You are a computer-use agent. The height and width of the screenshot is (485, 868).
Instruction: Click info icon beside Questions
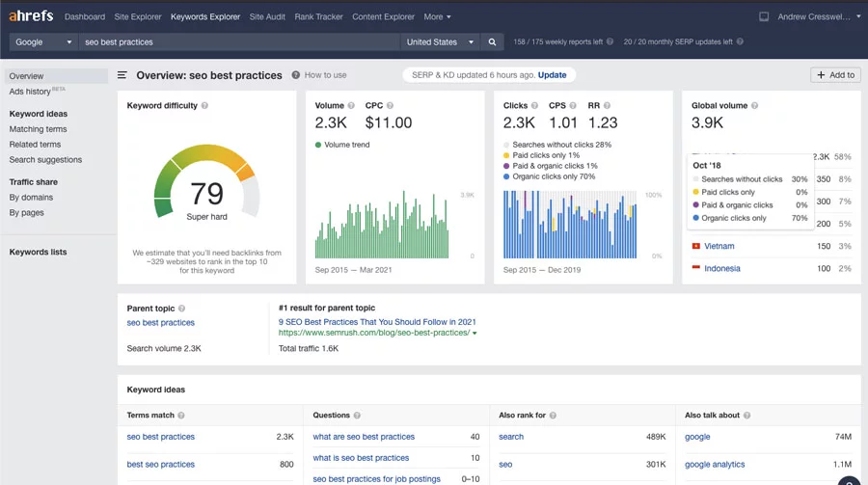click(357, 416)
